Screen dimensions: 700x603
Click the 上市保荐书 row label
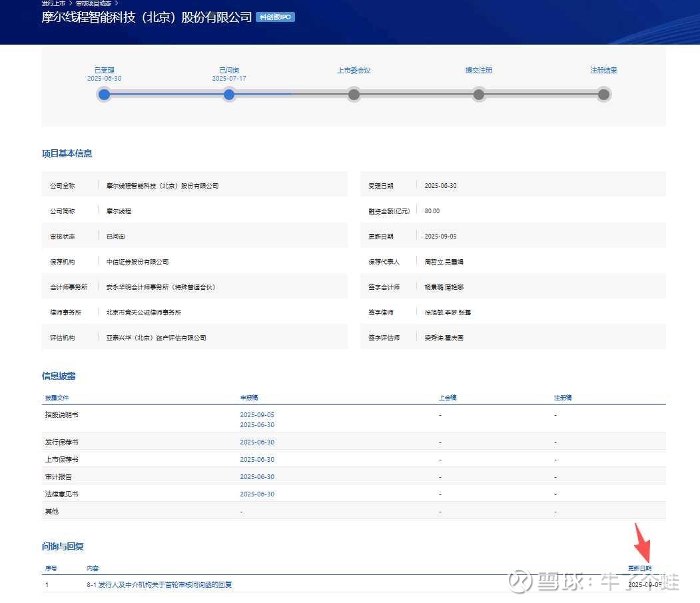coord(61,460)
